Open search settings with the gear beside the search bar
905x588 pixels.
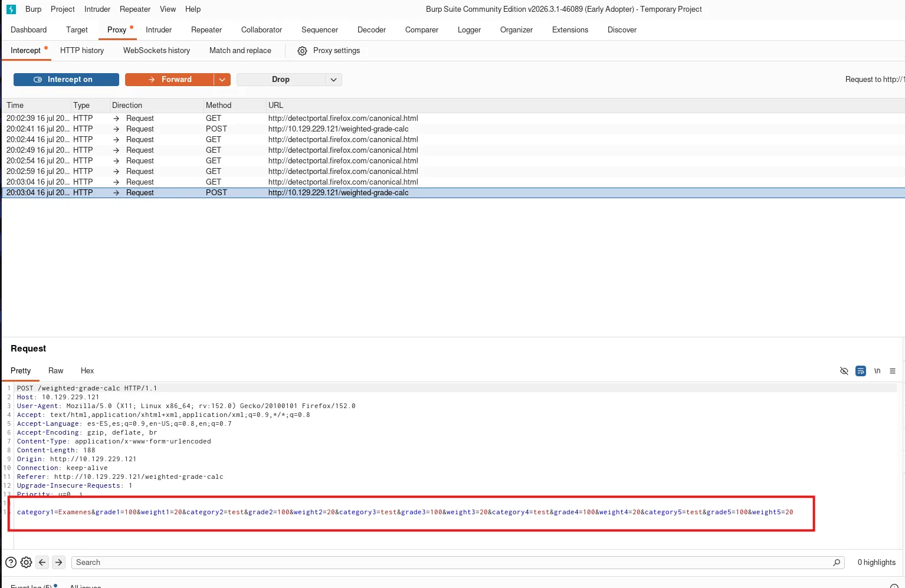[26, 563]
